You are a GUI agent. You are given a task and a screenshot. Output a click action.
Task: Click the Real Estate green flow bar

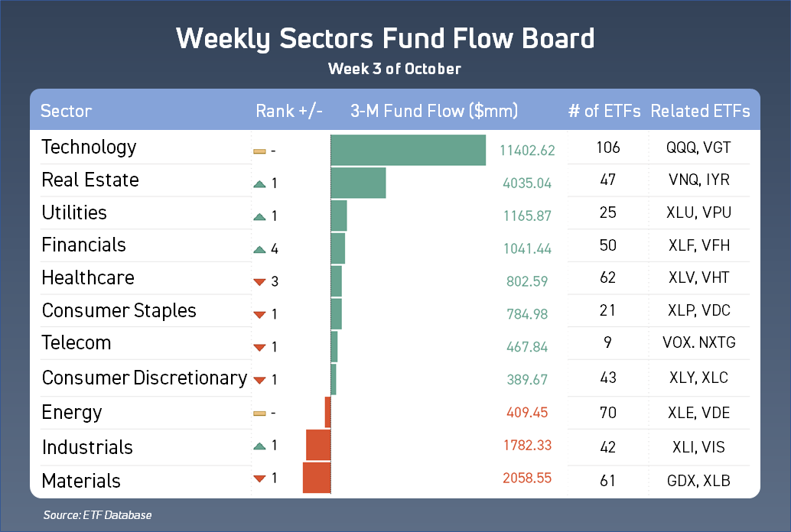click(358, 183)
